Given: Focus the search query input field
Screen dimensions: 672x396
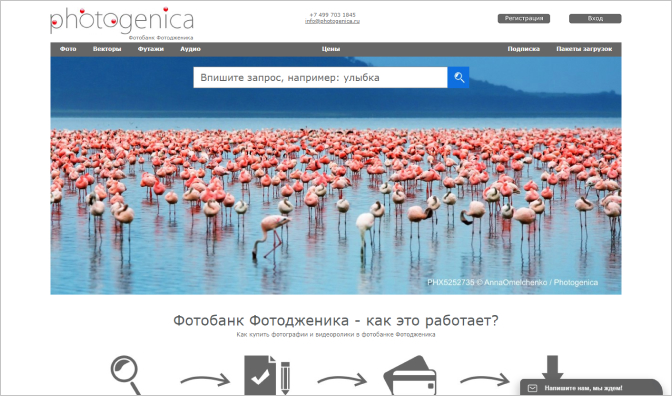Looking at the screenshot, I should pyautogui.click(x=320, y=78).
